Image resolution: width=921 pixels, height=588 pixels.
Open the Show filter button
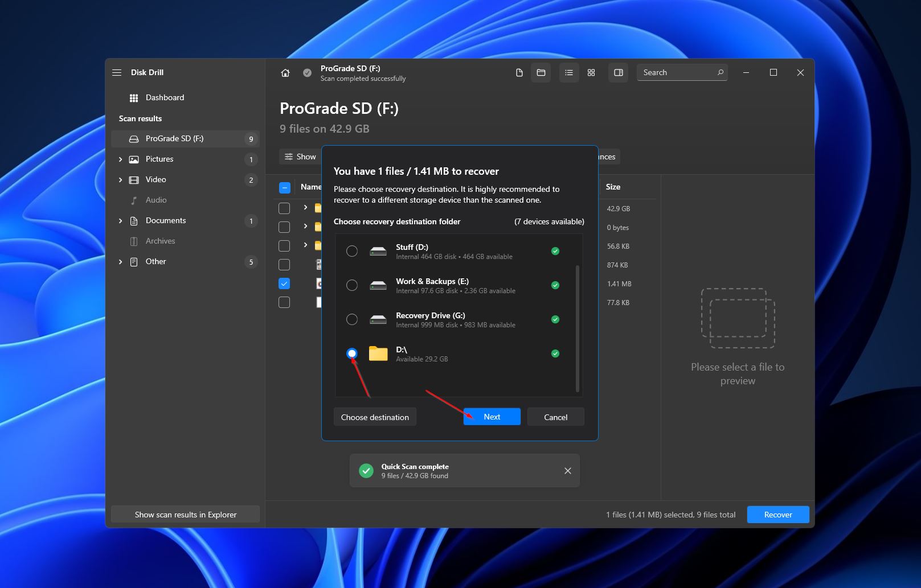click(x=300, y=157)
